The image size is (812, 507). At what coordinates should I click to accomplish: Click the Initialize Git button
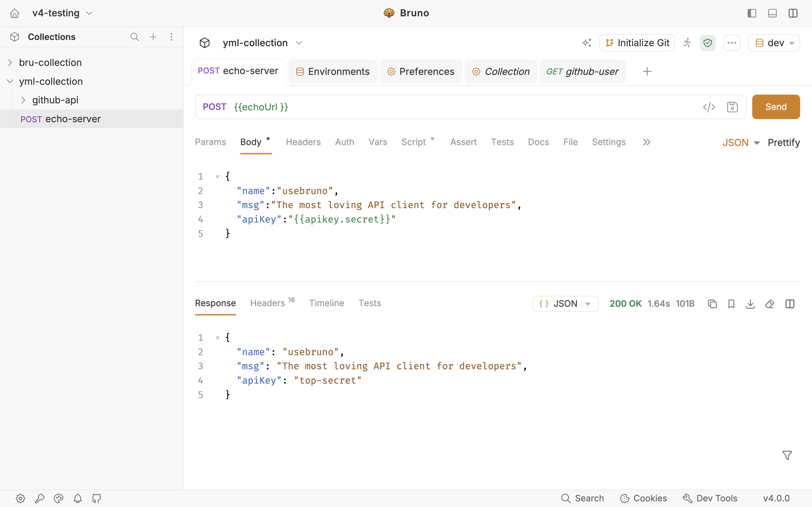(x=637, y=43)
